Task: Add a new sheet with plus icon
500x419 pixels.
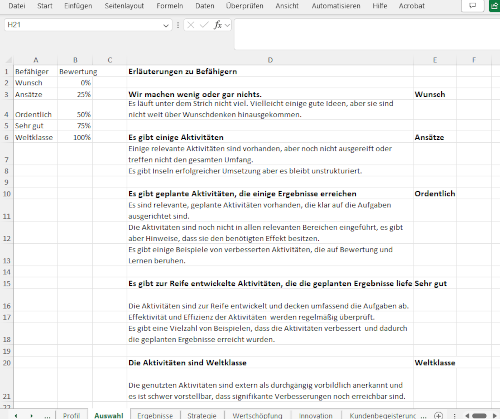Action: tap(439, 416)
